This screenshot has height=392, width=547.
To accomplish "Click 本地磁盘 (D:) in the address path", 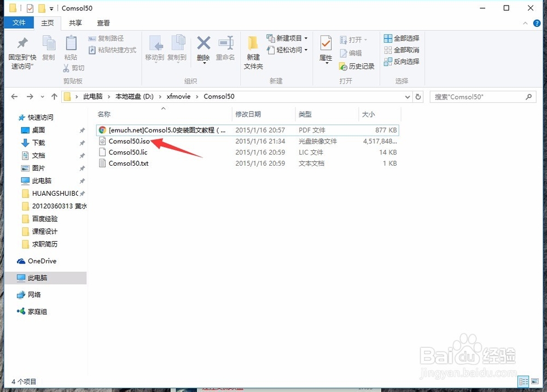I will point(135,97).
